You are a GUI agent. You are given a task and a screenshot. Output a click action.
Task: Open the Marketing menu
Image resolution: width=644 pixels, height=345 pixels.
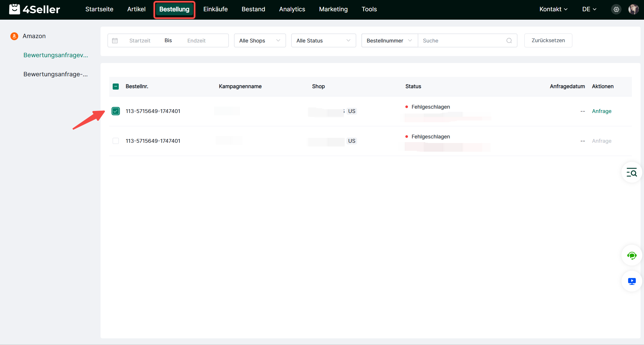(333, 9)
